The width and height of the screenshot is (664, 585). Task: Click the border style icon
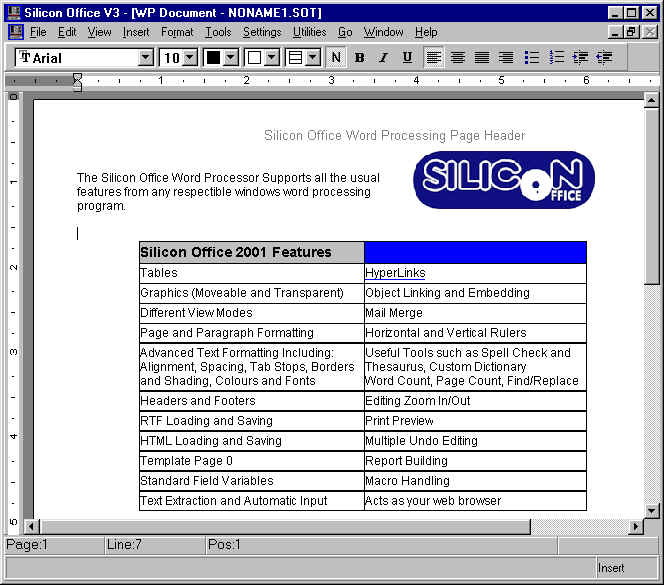click(x=295, y=57)
